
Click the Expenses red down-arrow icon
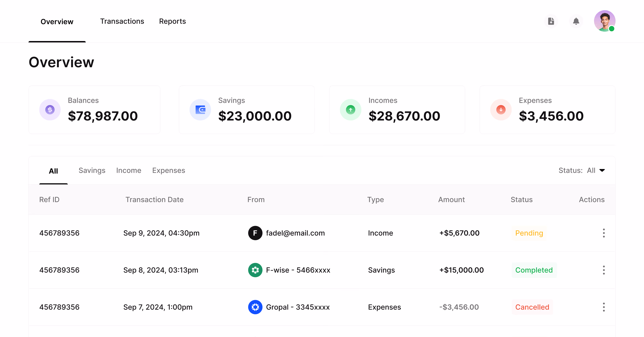pos(501,110)
